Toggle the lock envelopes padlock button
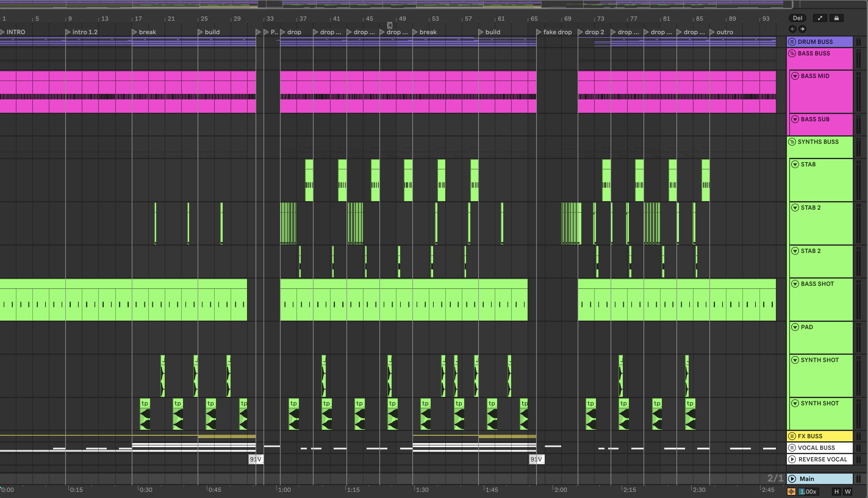 (836, 18)
